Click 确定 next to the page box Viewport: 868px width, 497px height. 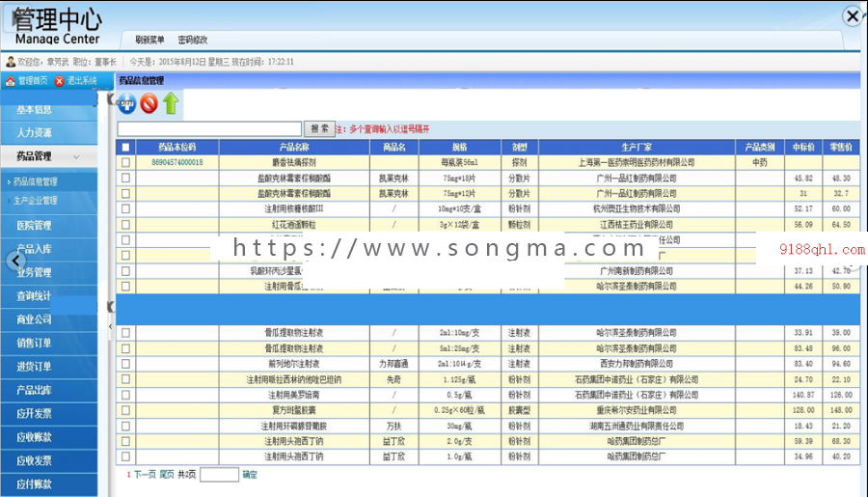(x=250, y=475)
